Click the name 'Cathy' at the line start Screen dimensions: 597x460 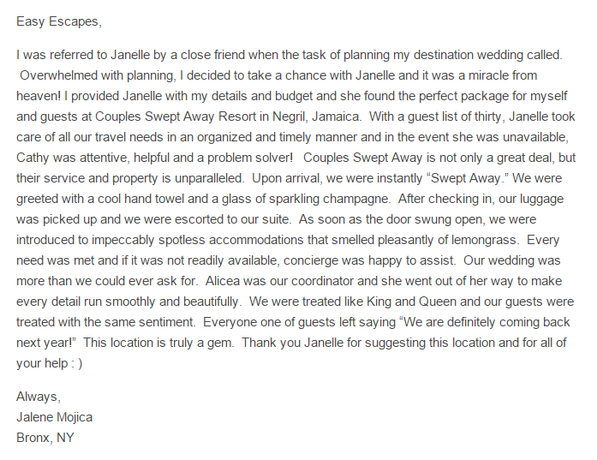[x=33, y=157]
